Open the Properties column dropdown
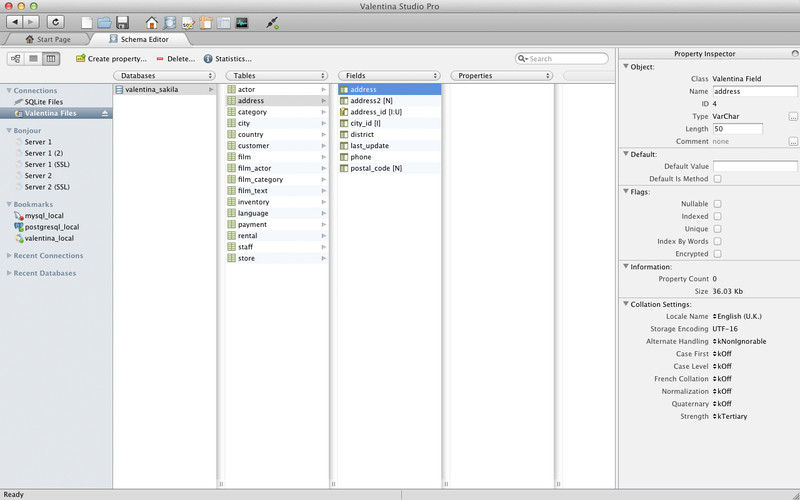Image resolution: width=800 pixels, height=500 pixels. [x=502, y=76]
